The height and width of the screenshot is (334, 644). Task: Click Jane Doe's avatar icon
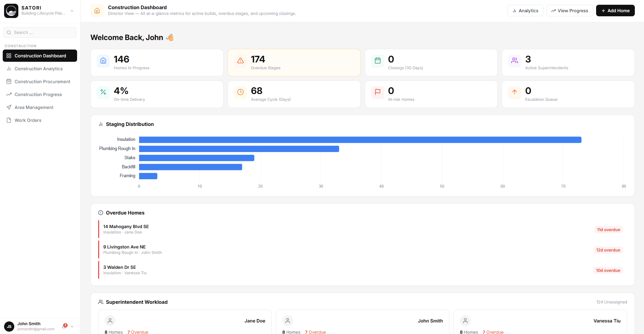pyautogui.click(x=110, y=321)
